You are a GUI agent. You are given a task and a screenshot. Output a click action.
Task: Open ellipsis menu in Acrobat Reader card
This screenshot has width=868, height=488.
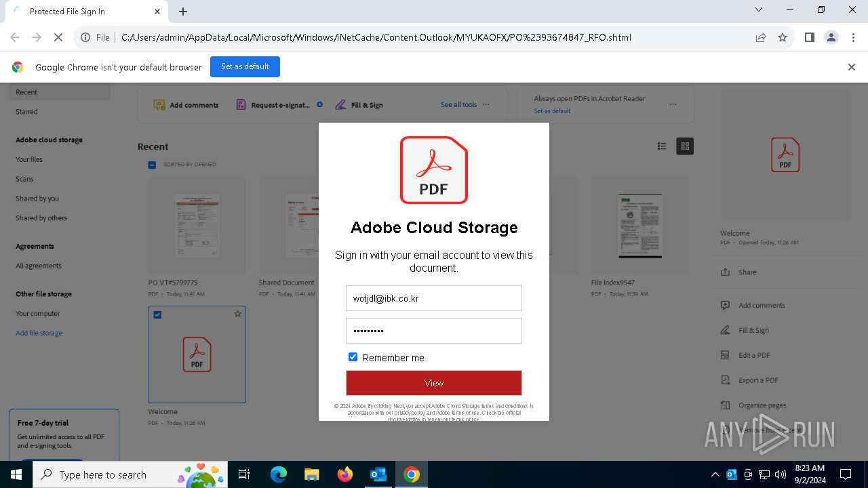(x=673, y=104)
